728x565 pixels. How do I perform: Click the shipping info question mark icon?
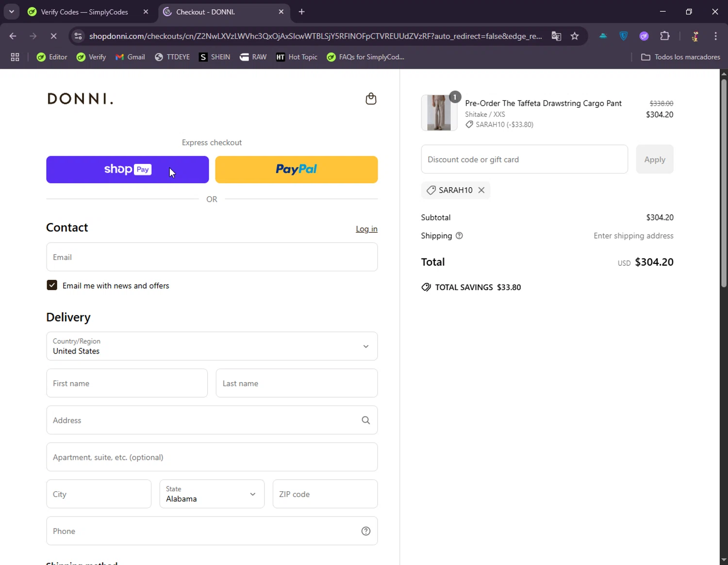[459, 236]
